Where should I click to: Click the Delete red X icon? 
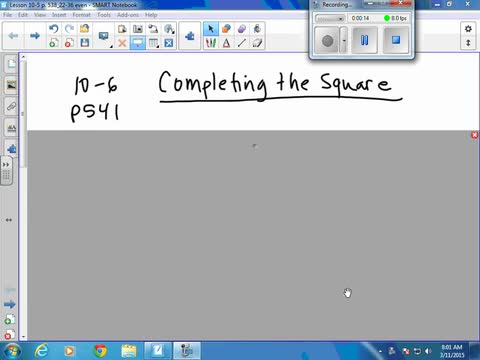point(122,43)
